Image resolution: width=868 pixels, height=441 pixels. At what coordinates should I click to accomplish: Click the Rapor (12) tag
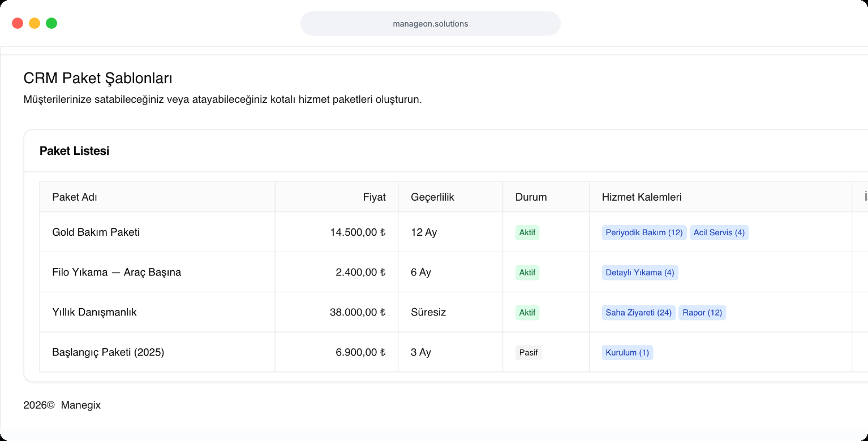[x=702, y=313]
